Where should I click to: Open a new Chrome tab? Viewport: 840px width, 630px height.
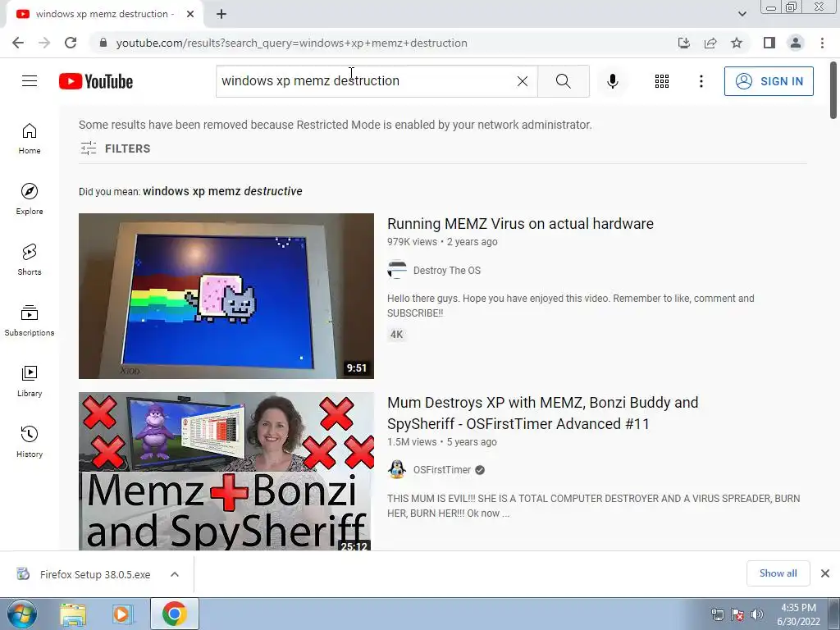221,15
